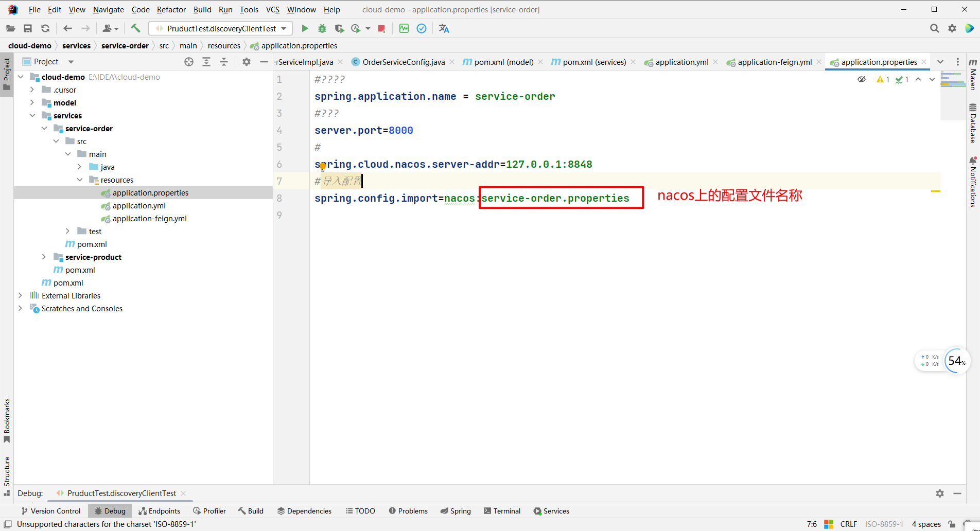Open the Refactor menu
The width and height of the screenshot is (980, 531).
pos(171,10)
